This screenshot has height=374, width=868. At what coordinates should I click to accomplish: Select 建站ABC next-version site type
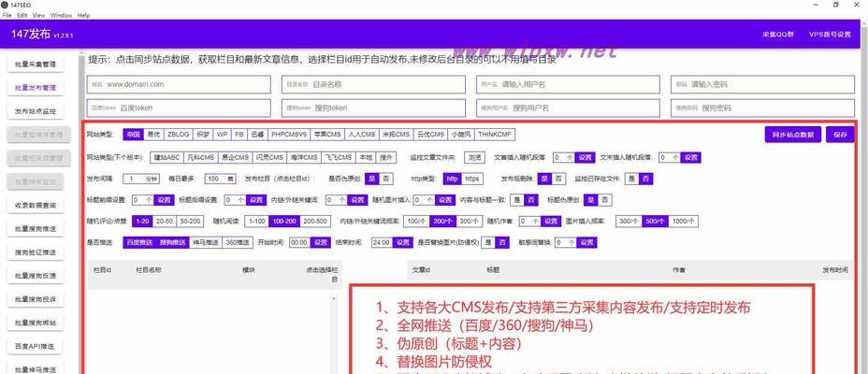166,158
